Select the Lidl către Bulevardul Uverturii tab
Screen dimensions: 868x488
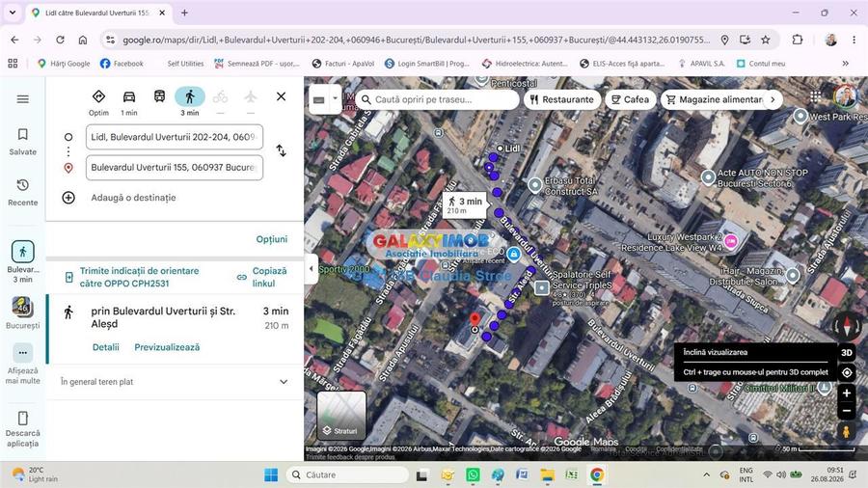(x=98, y=13)
